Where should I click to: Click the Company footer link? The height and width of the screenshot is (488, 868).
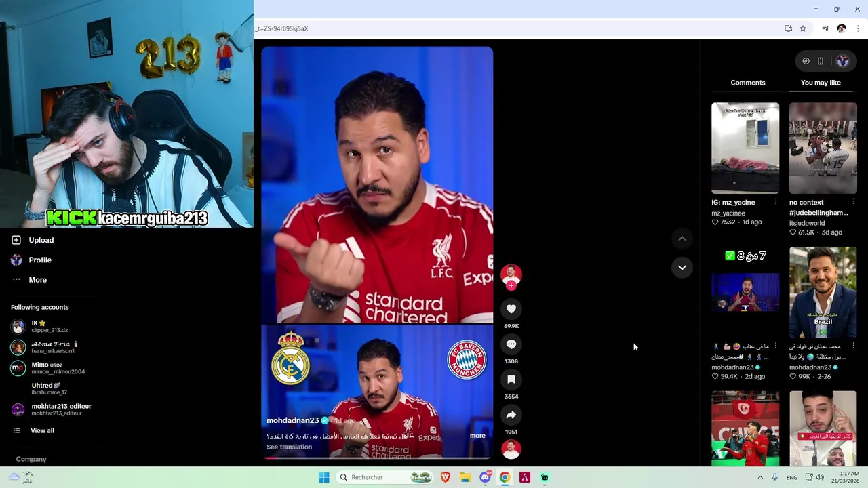click(31, 459)
